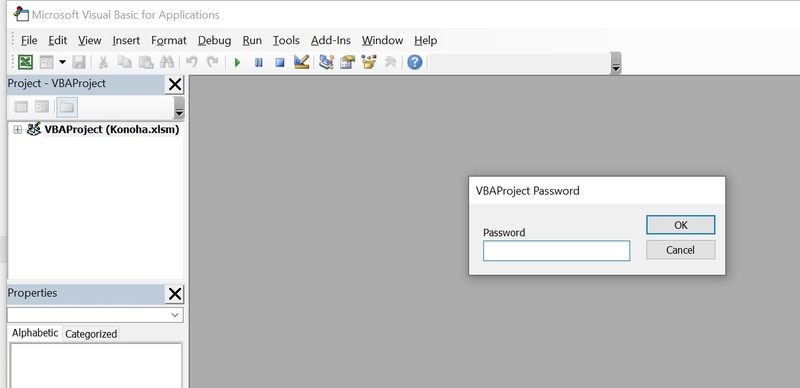Open Visual Basic Help question icon
The height and width of the screenshot is (388, 800).
(x=415, y=62)
